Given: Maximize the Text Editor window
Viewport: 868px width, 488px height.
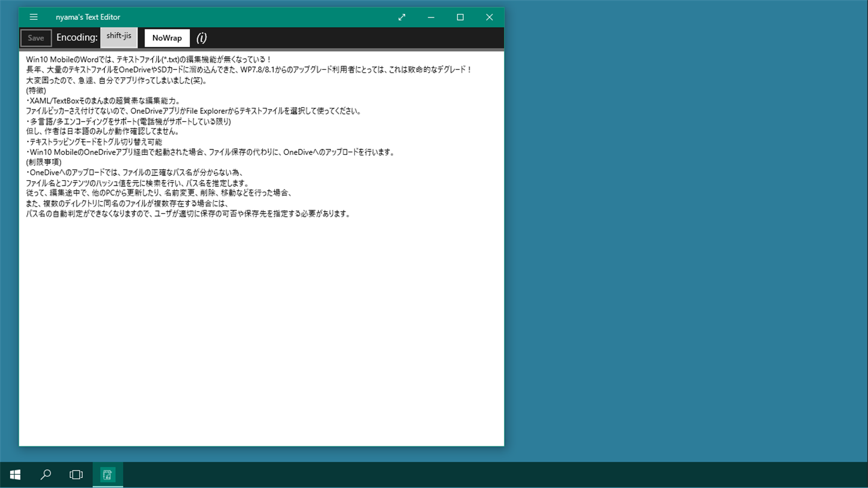Looking at the screenshot, I should tap(460, 17).
